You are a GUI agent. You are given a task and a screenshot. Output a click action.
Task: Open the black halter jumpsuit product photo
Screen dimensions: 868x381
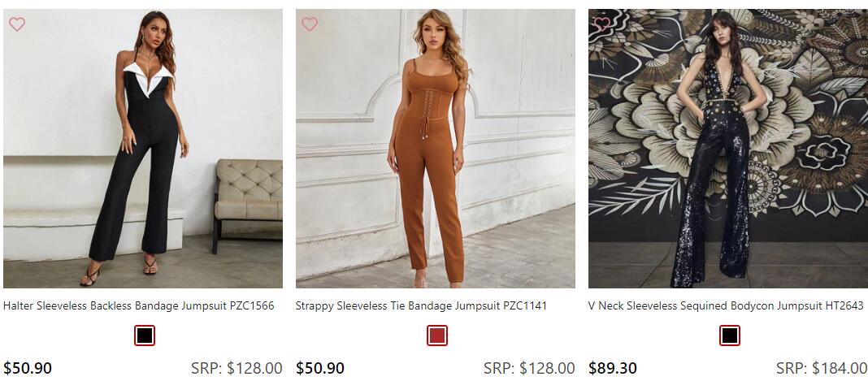(x=143, y=149)
